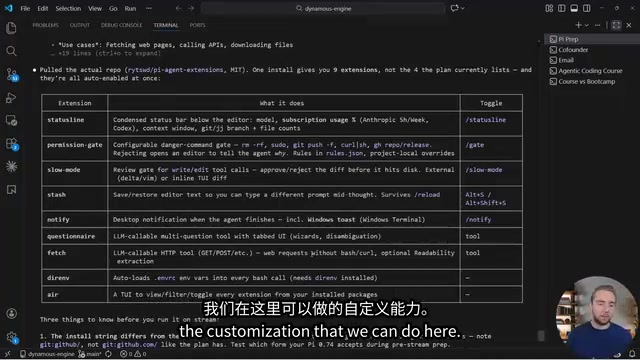Open the Run menu
Image resolution: width=640 pixels, height=360 pixels.
(130, 8)
